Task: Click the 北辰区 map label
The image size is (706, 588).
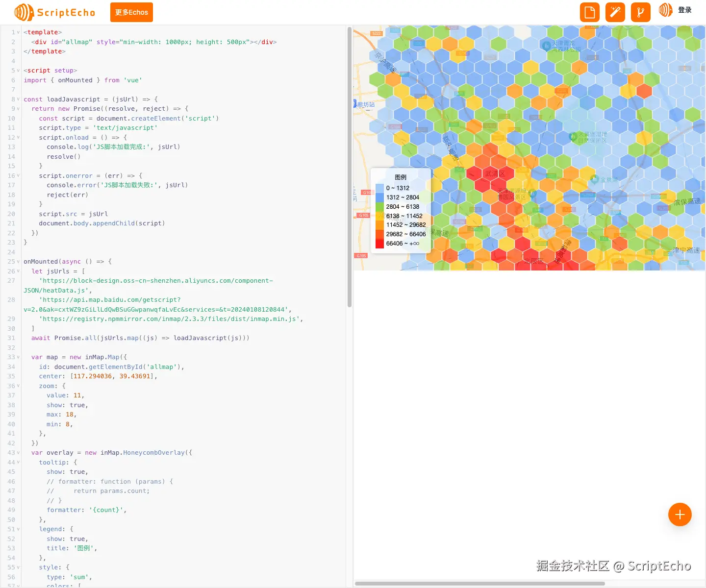Action: [x=533, y=261]
